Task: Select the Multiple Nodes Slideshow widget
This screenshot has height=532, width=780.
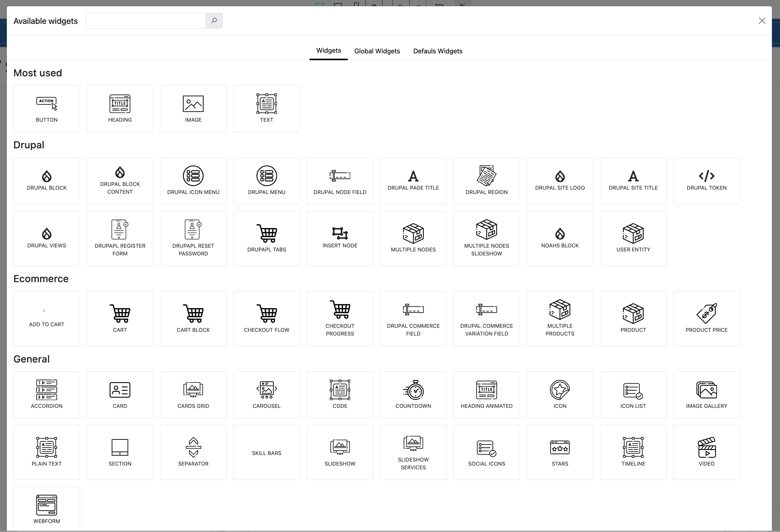Action: (x=487, y=238)
